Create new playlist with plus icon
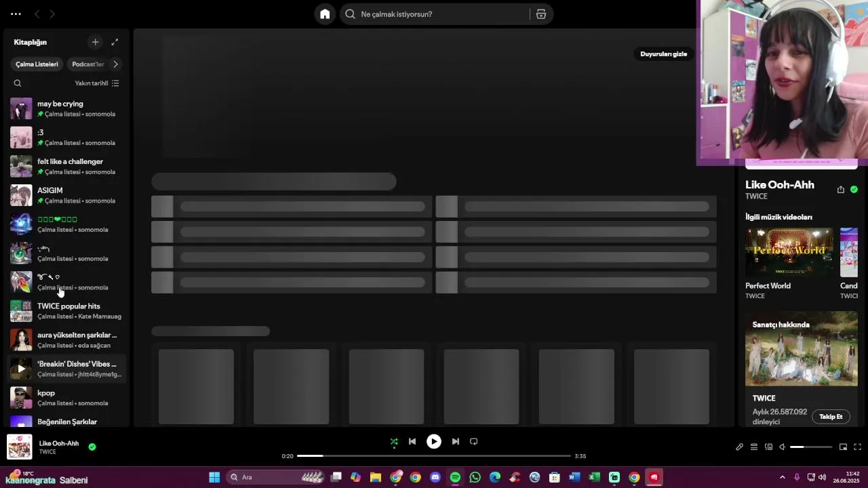Screen dimensions: 868x488 click(96, 42)
